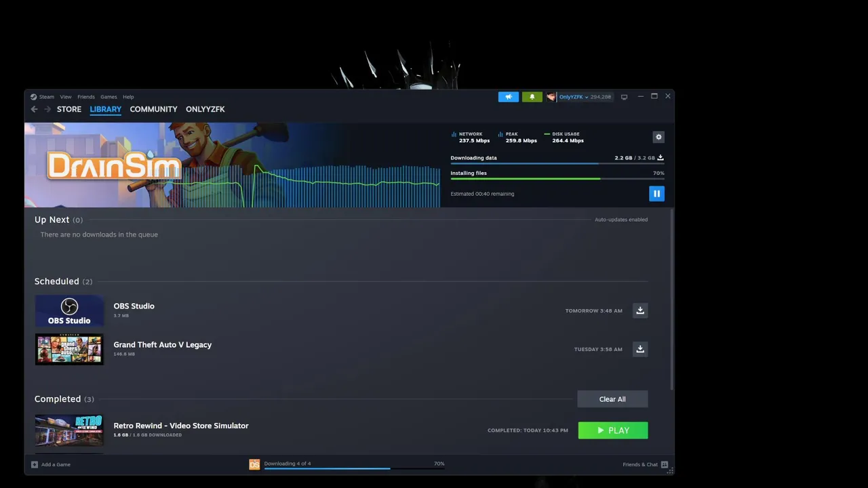This screenshot has width=868, height=488.
Task: Open the Steam menu
Action: (46, 97)
